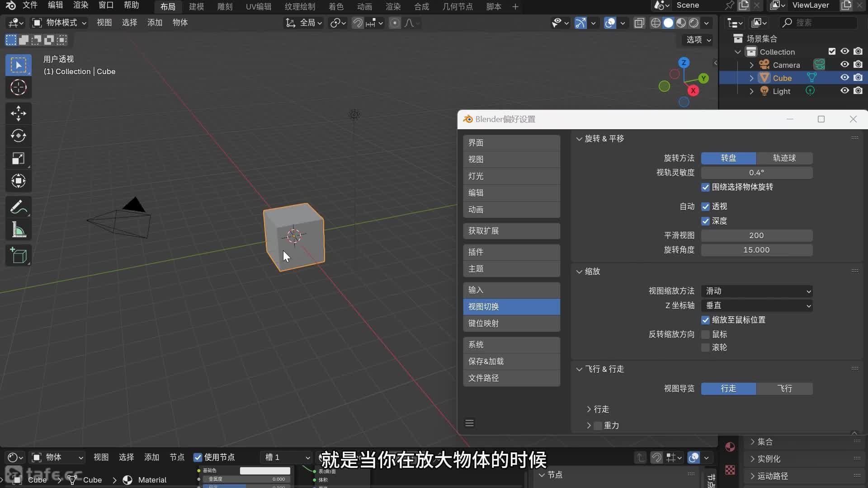This screenshot has width=868, height=488.
Task: Expand Cube item in outliner
Action: (751, 78)
